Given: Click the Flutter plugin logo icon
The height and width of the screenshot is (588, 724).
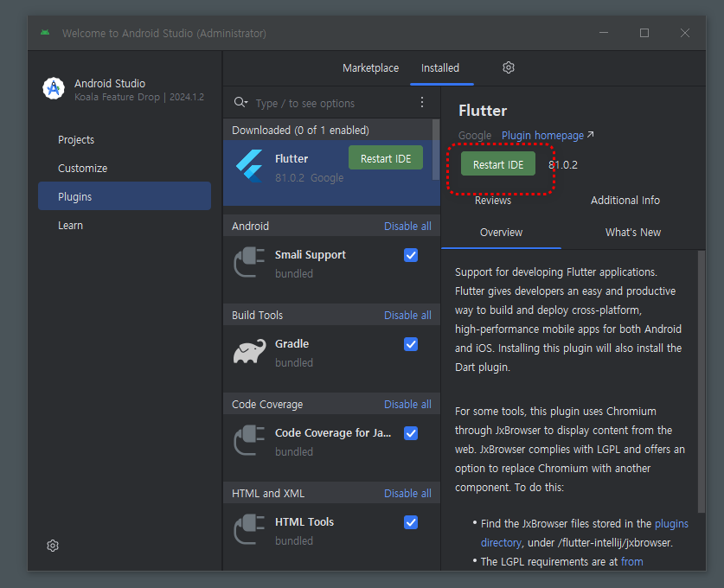Looking at the screenshot, I should point(249,167).
